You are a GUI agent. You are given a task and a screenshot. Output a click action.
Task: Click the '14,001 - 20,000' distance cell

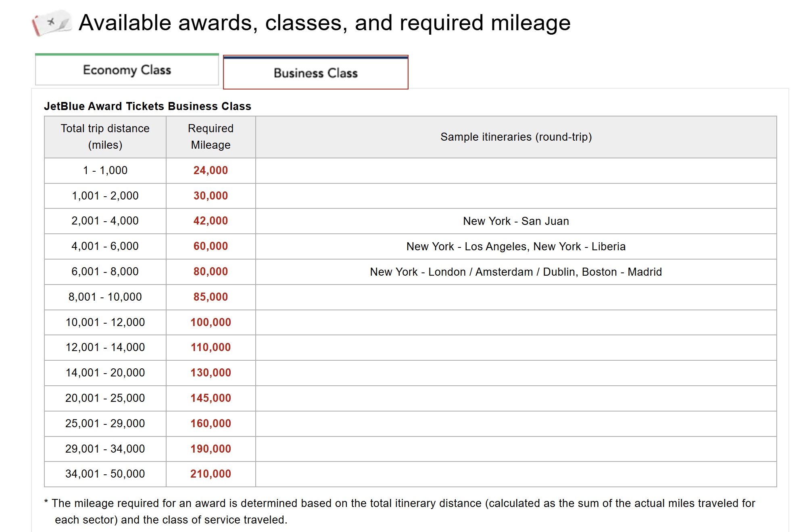[105, 373]
